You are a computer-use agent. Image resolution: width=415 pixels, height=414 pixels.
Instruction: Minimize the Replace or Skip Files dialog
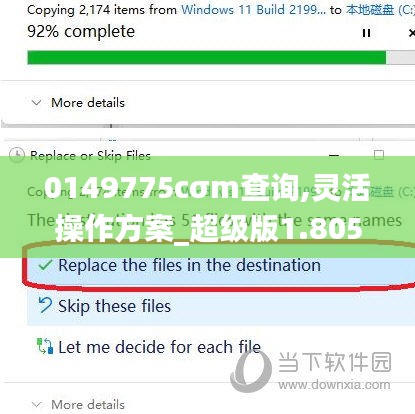coord(334,156)
